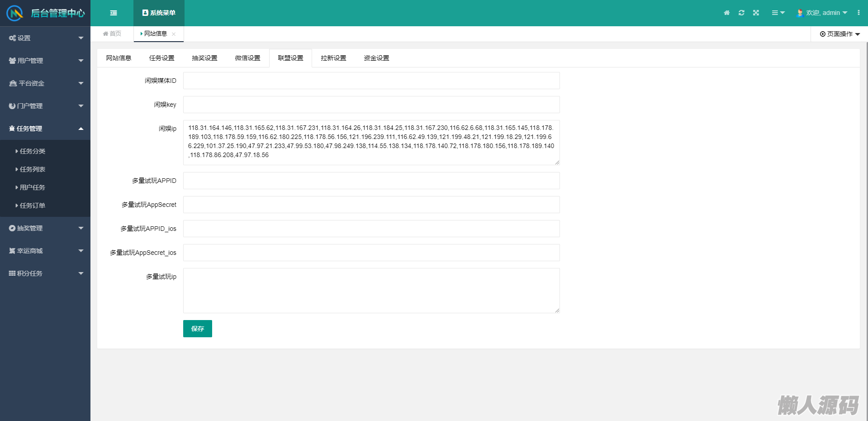Click the icon beside 门户管理
868x421 pixels.
12,106
